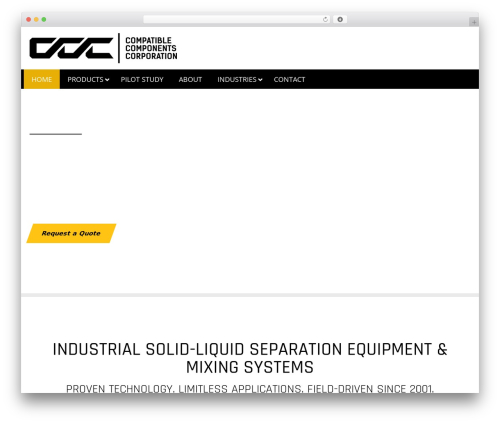
Task: Close the browser window with red button
Action: (x=29, y=20)
